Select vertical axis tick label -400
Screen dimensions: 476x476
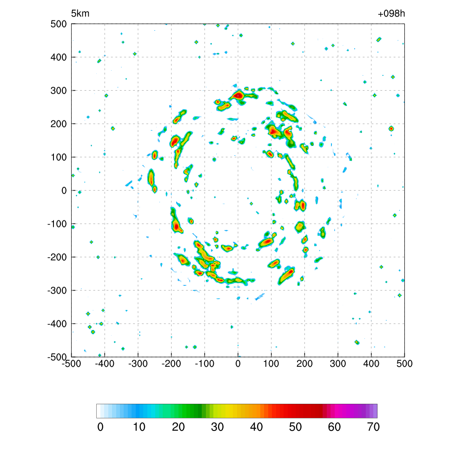click(x=57, y=324)
